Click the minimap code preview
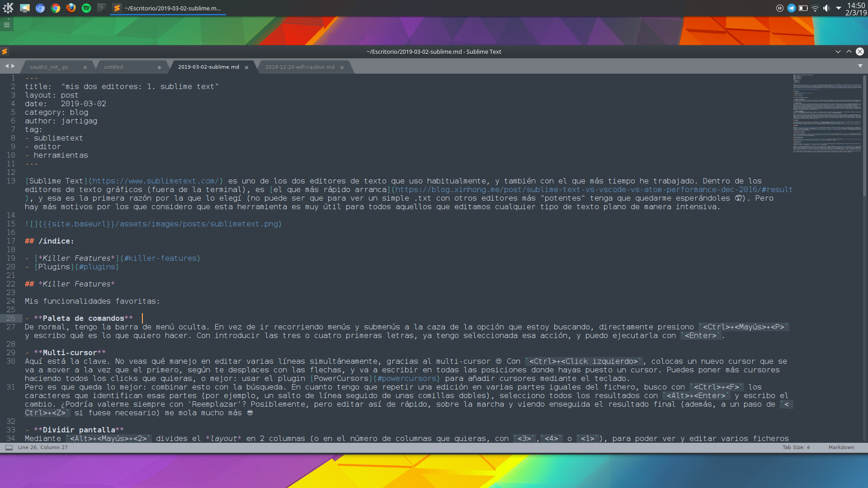This screenshot has width=868, height=488. pyautogui.click(x=827, y=113)
